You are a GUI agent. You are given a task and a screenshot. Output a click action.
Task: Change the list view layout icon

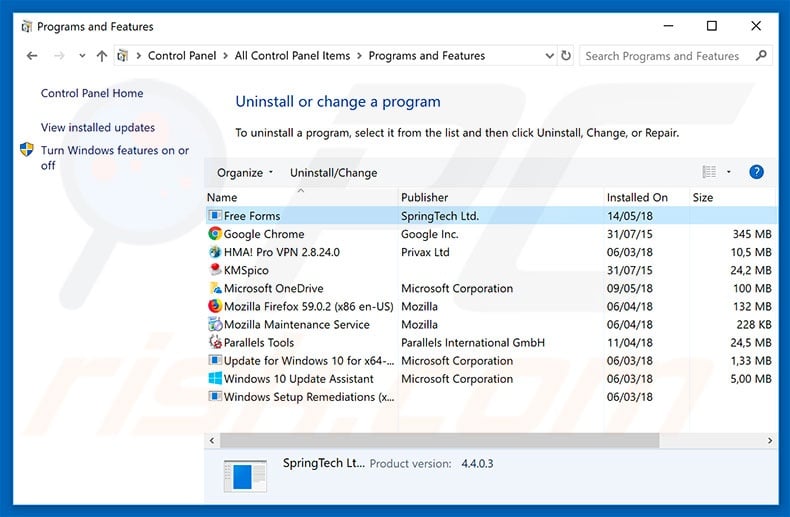tap(709, 172)
